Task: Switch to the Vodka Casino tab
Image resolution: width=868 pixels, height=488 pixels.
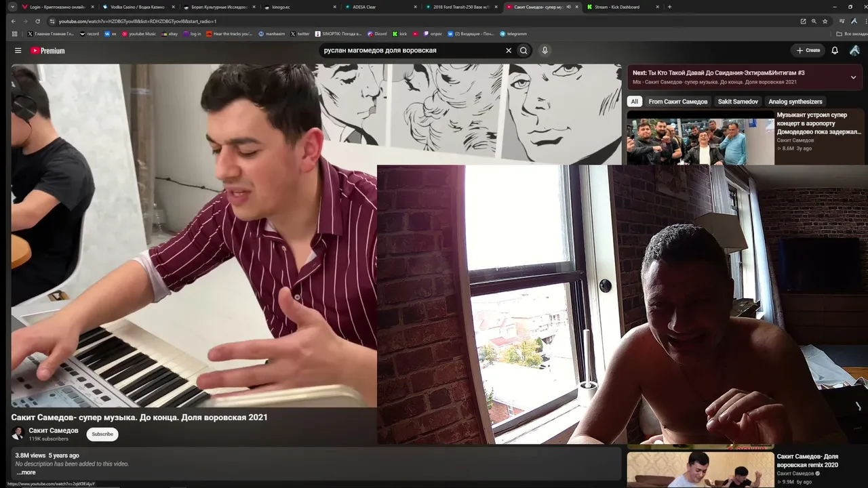Action: point(138,7)
